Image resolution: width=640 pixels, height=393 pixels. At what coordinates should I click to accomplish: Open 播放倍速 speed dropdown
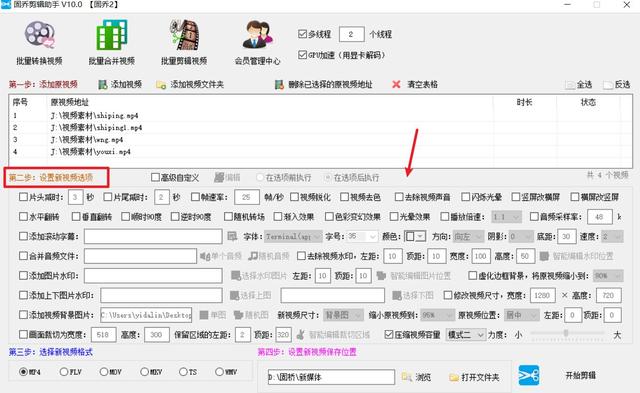pos(507,217)
